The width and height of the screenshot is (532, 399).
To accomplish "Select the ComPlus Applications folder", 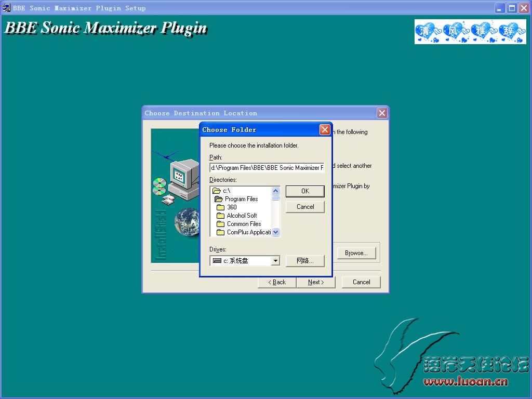I will 249,232.
